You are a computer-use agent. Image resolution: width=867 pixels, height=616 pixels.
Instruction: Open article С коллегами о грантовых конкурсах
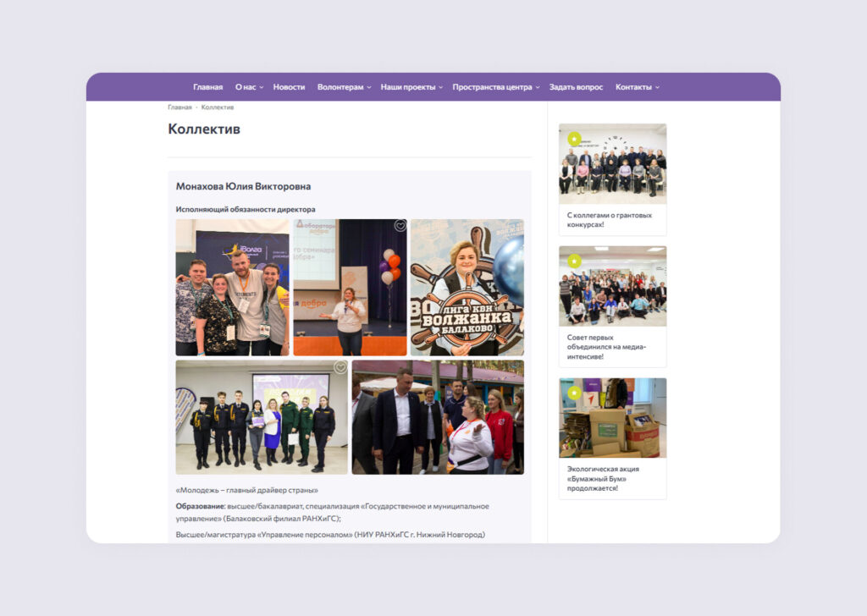point(610,220)
